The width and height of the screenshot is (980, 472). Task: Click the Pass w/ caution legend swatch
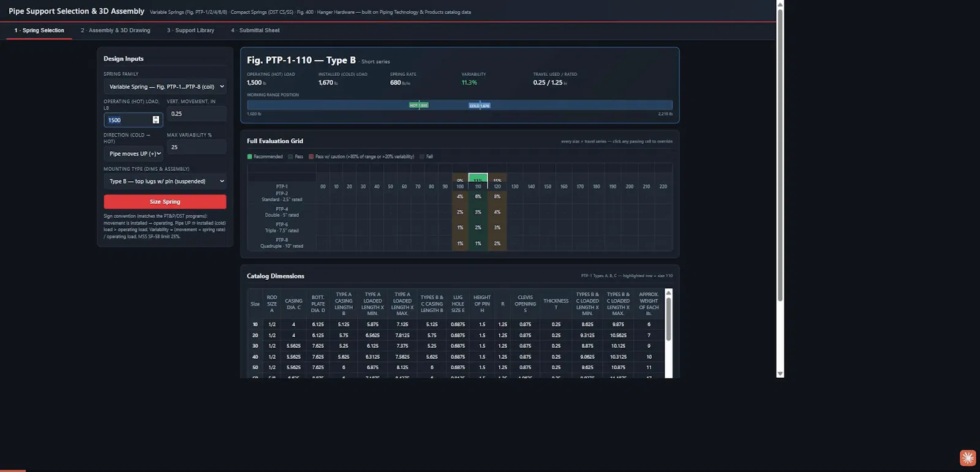(311, 157)
